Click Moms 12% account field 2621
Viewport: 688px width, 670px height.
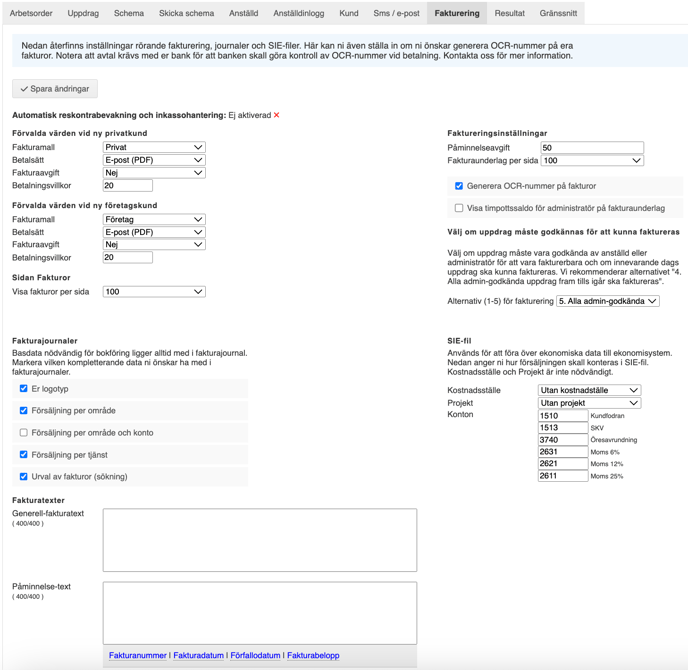pos(563,463)
